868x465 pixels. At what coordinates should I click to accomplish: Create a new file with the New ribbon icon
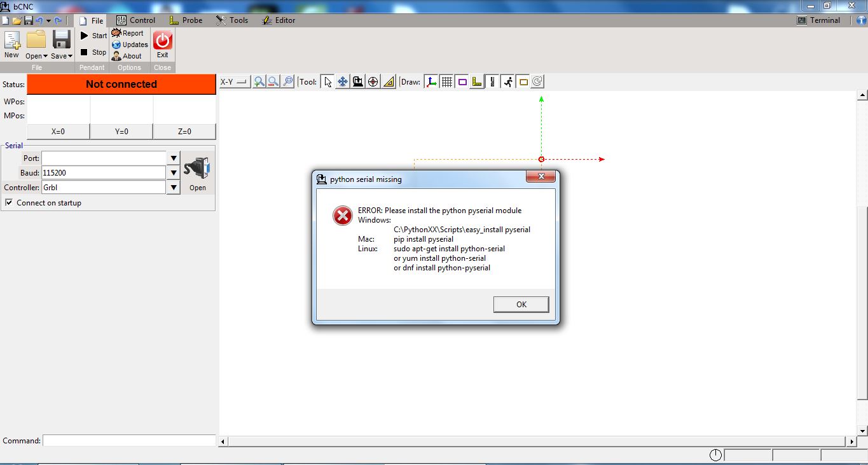coord(12,45)
